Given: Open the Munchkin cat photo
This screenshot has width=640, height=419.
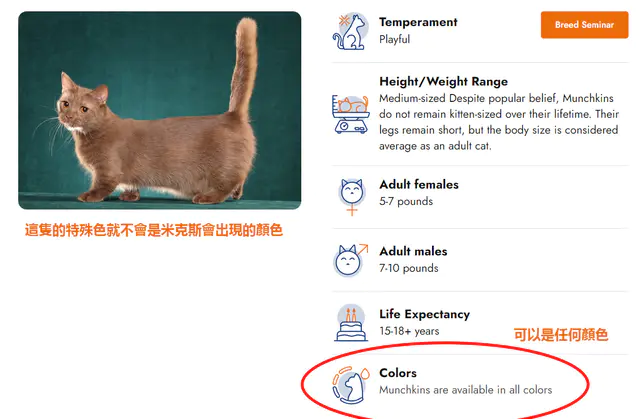Looking at the screenshot, I should (x=160, y=110).
